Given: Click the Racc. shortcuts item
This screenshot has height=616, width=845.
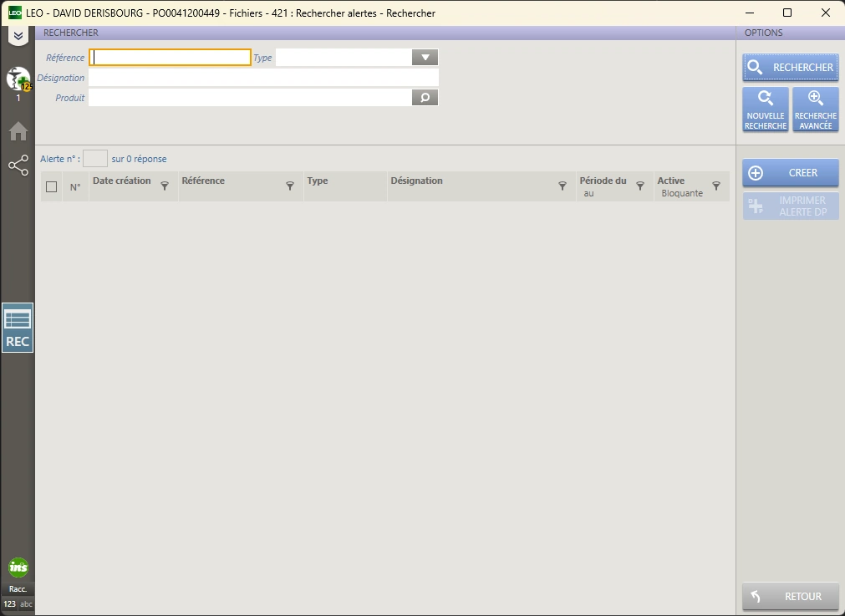Looking at the screenshot, I should tap(18, 588).
